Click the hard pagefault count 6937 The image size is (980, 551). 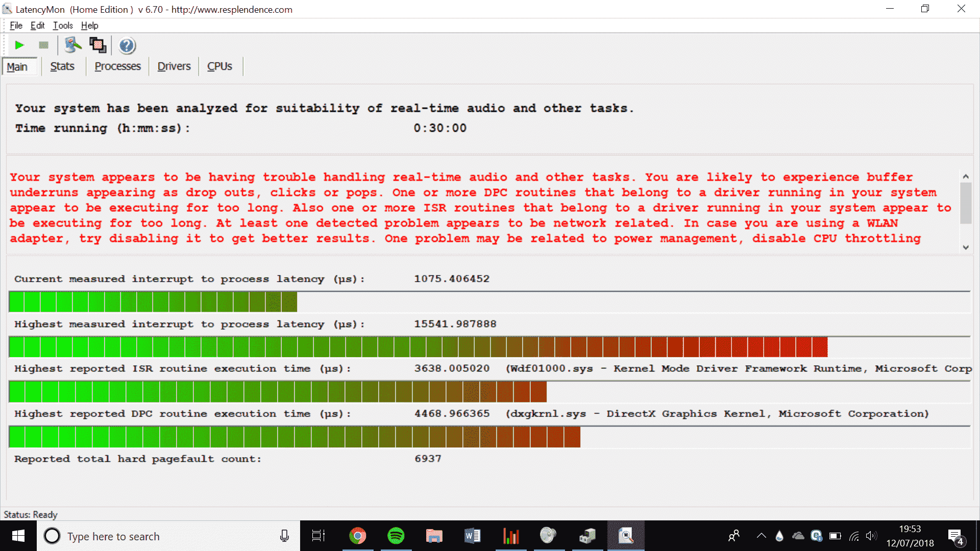428,459
